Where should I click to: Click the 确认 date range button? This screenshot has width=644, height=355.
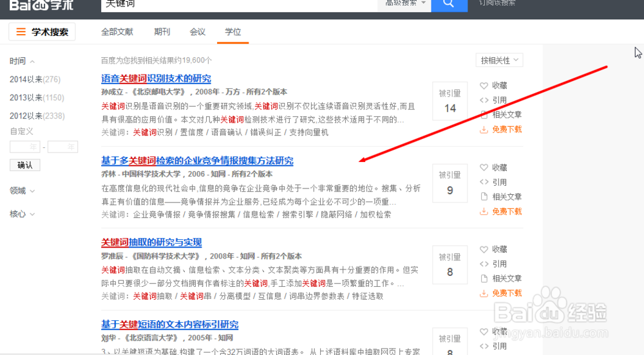pos(24,165)
